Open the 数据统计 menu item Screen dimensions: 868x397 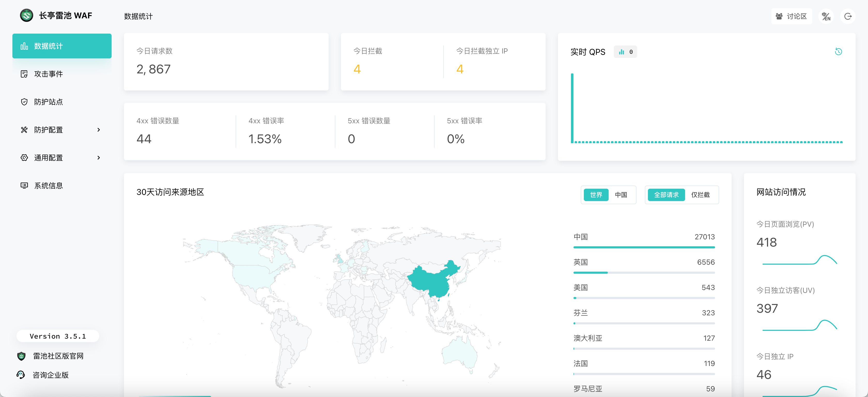(x=62, y=46)
